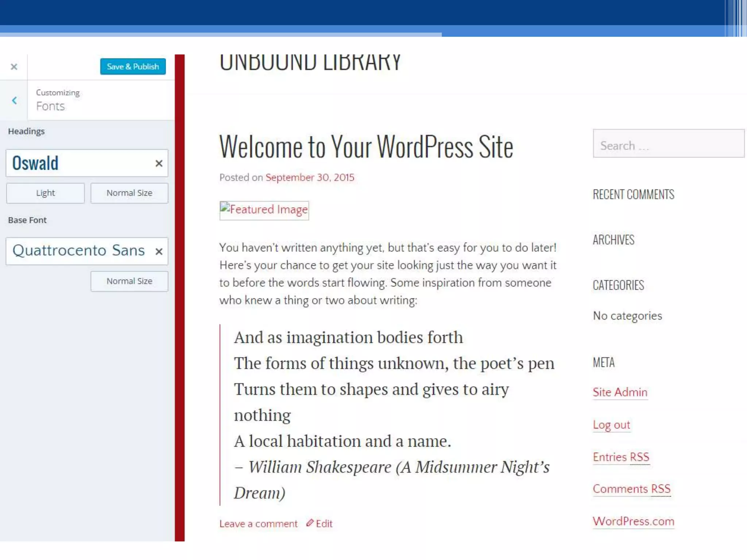Visit the WordPress.com link
The image size is (747, 560).
[x=633, y=521]
